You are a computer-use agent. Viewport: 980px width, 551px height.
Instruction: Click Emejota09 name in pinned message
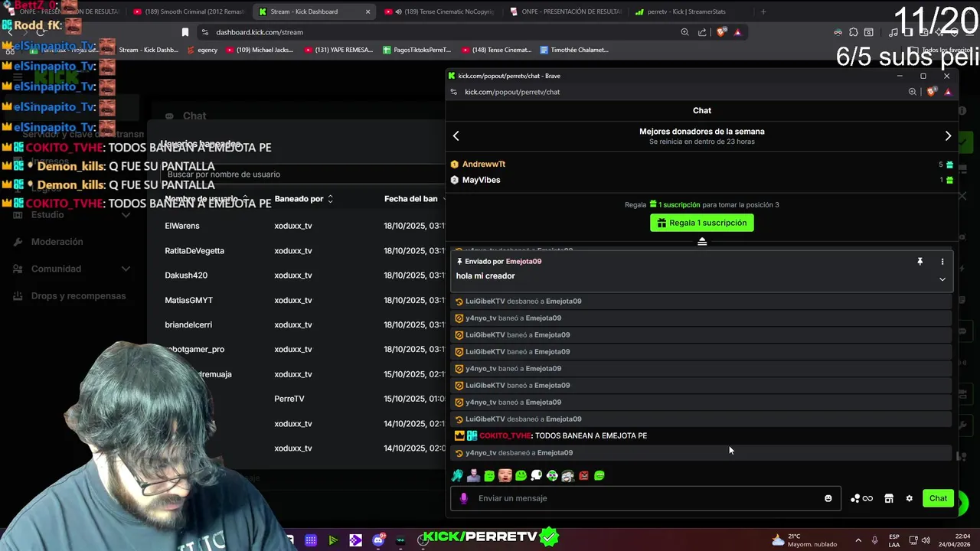(x=524, y=262)
